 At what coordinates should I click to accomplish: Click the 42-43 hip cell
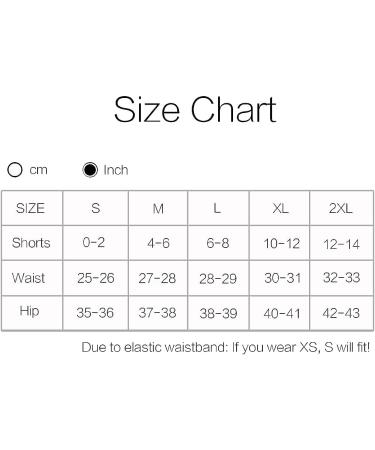(x=341, y=313)
